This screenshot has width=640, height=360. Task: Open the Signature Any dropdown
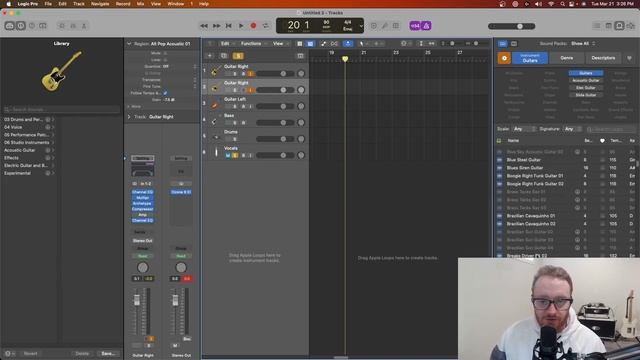pyautogui.click(x=573, y=129)
